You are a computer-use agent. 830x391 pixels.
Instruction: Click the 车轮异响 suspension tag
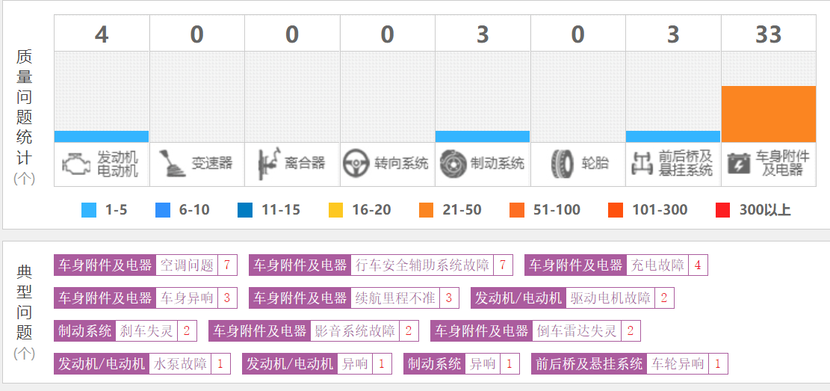[x=629, y=364]
